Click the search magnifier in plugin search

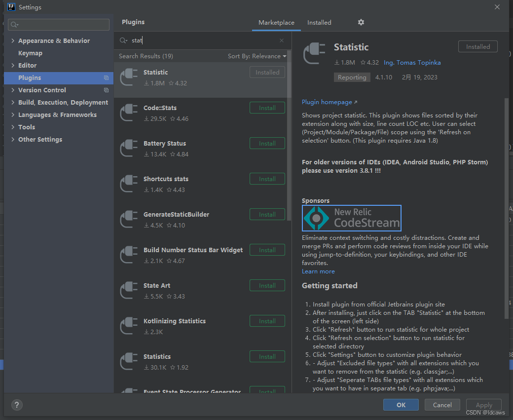pyautogui.click(x=123, y=40)
